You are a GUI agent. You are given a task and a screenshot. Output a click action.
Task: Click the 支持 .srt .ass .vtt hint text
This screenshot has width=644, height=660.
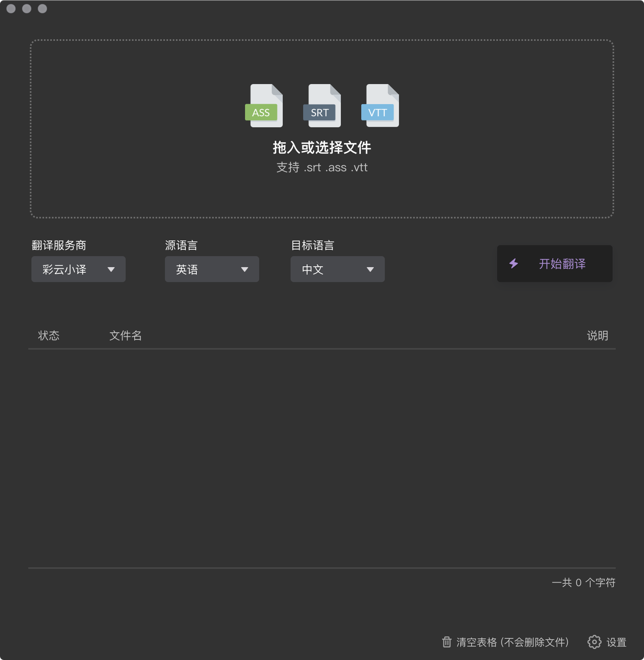coord(322,167)
